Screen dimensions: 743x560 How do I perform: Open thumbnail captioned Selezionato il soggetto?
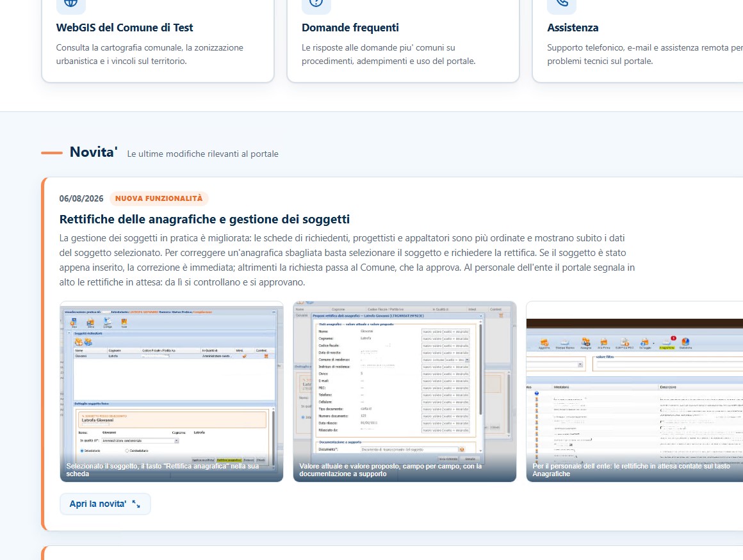pos(172,392)
